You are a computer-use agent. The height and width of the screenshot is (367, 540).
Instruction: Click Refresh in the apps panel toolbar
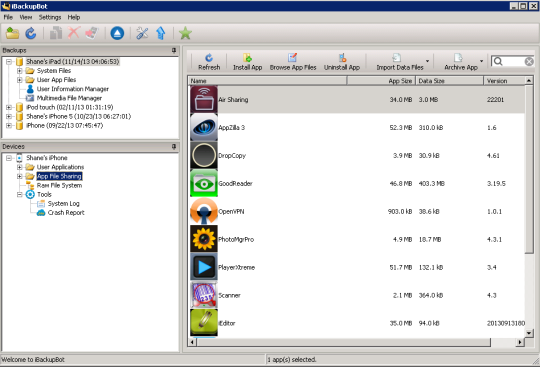pyautogui.click(x=209, y=62)
